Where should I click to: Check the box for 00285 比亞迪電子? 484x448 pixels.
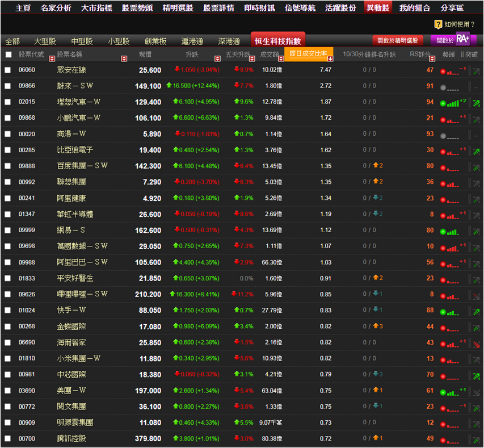7,150
